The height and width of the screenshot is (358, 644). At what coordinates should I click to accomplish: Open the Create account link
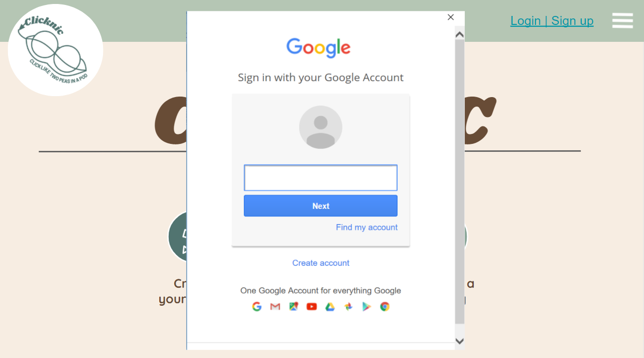(321, 263)
